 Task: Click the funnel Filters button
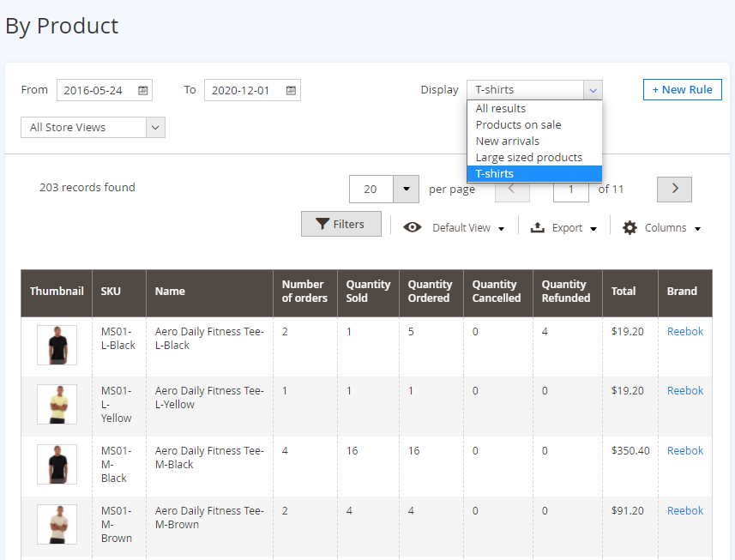click(340, 224)
